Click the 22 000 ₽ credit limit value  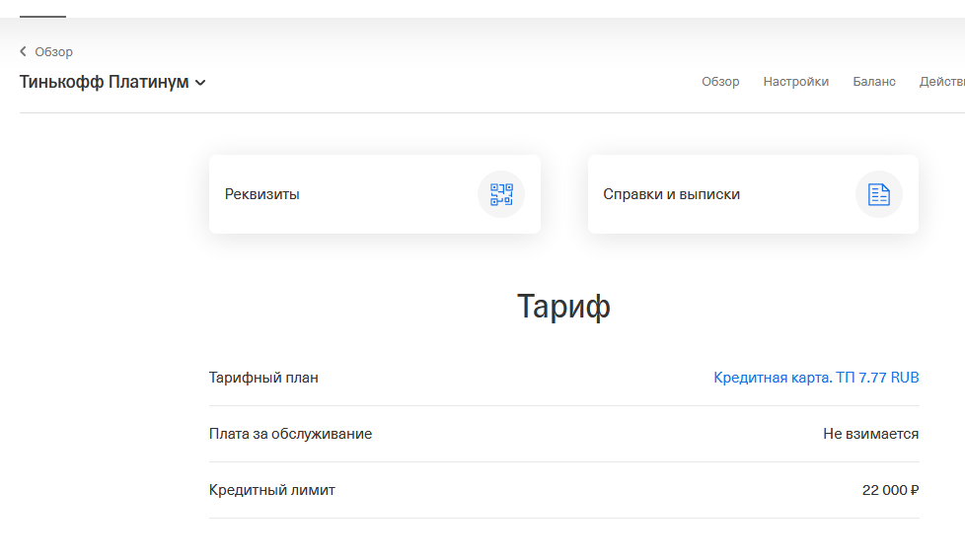891,490
